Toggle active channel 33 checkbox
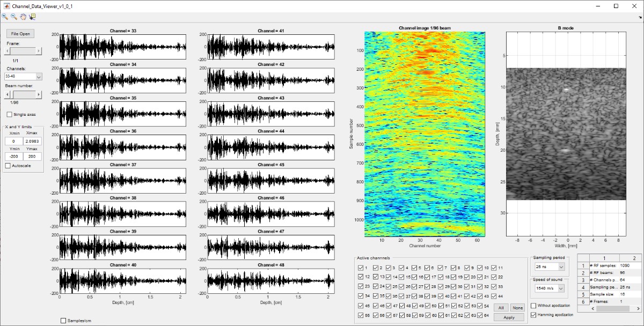 pos(494,286)
